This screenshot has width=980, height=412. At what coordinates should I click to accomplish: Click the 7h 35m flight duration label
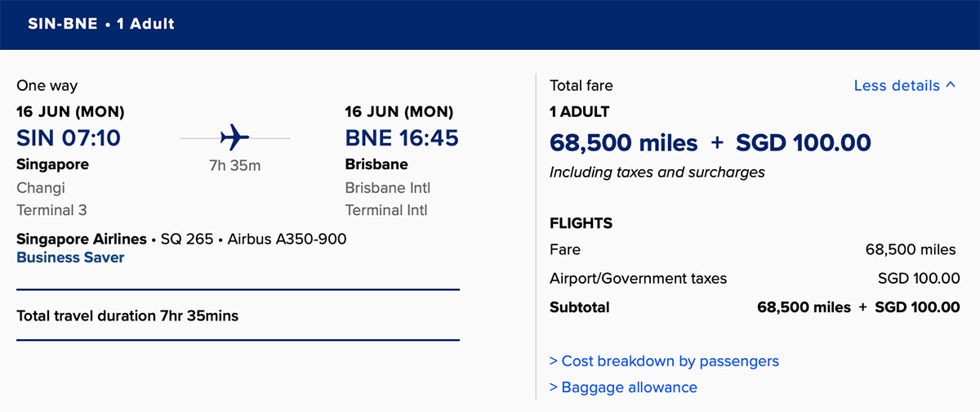tap(234, 166)
